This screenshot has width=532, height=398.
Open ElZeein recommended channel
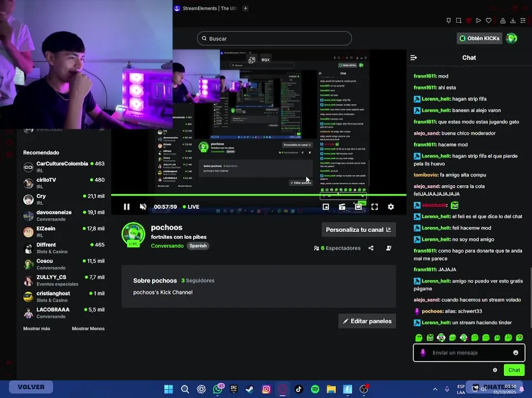coord(64,232)
